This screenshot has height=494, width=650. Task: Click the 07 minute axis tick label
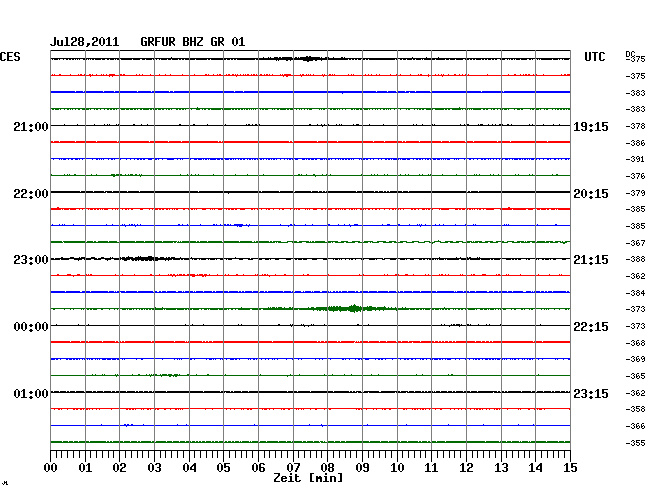[x=293, y=468]
